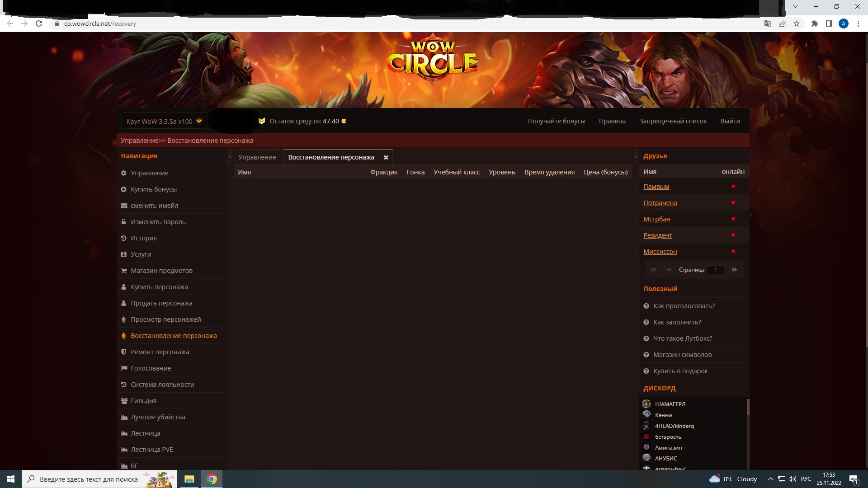The width and height of the screenshot is (868, 488).
Task: Open friend Памвым's profile link
Action: (x=656, y=187)
